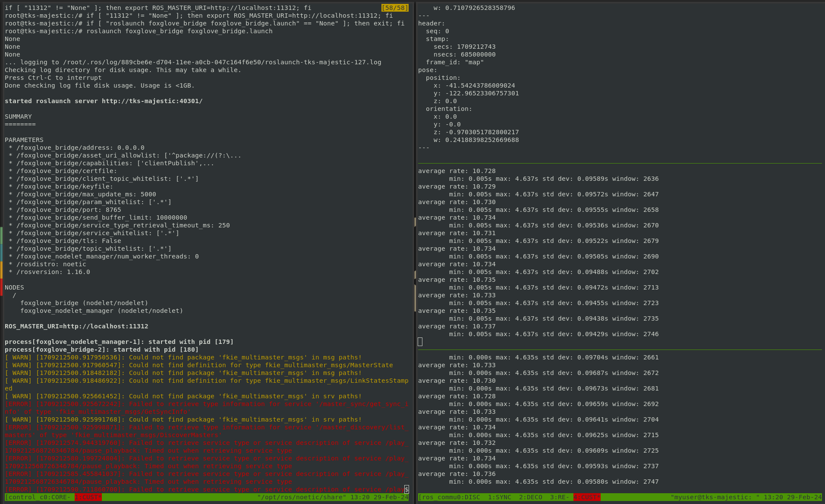
Task: Click the block cursor in the middle-right pane
Action: coord(420,342)
